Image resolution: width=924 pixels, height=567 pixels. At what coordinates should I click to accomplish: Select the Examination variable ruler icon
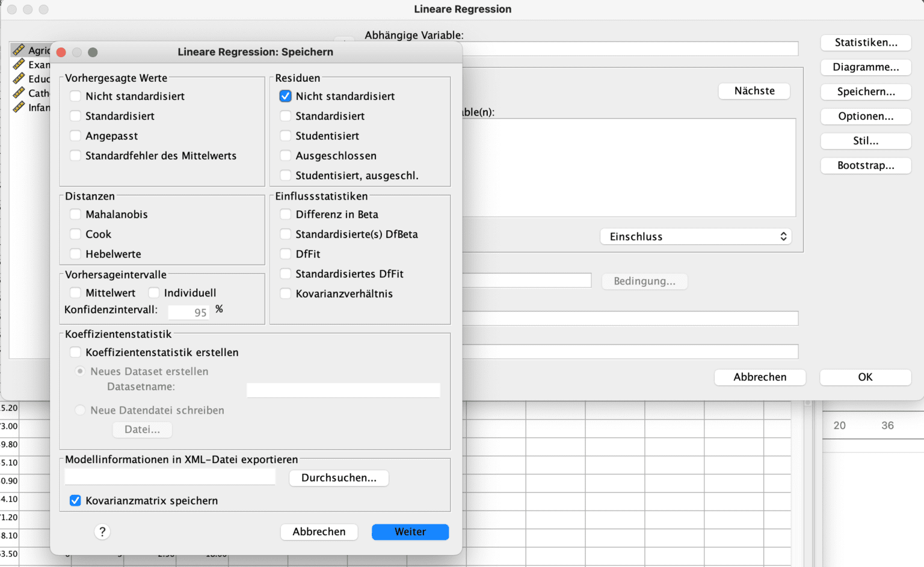(19, 64)
